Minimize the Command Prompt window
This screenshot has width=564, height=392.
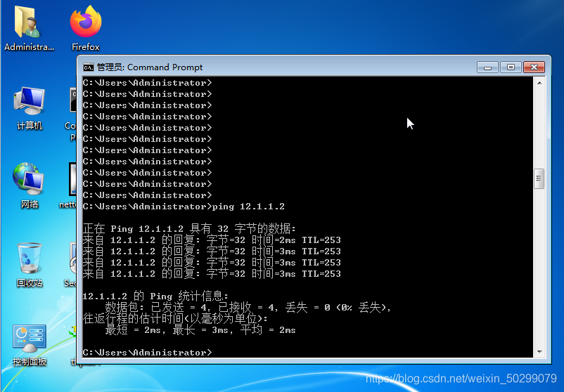(x=487, y=67)
